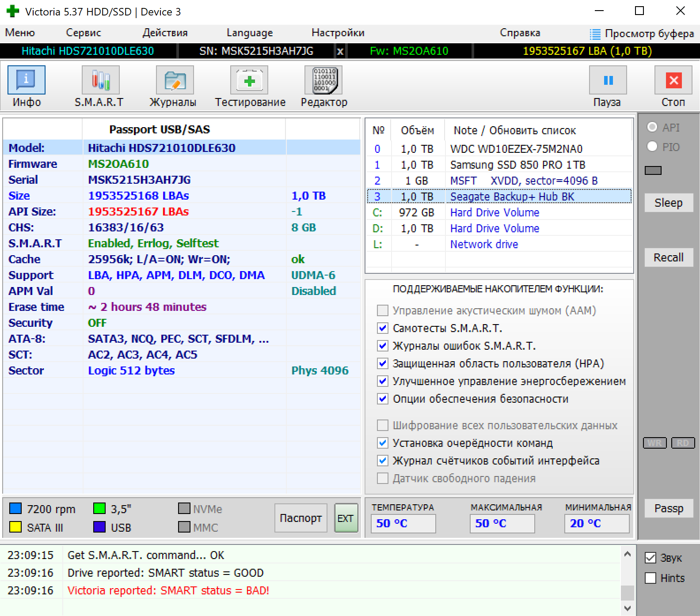Screen dimensions: 700x616
Task: Select the C: Hard Drive Volume row
Action: [499, 212]
